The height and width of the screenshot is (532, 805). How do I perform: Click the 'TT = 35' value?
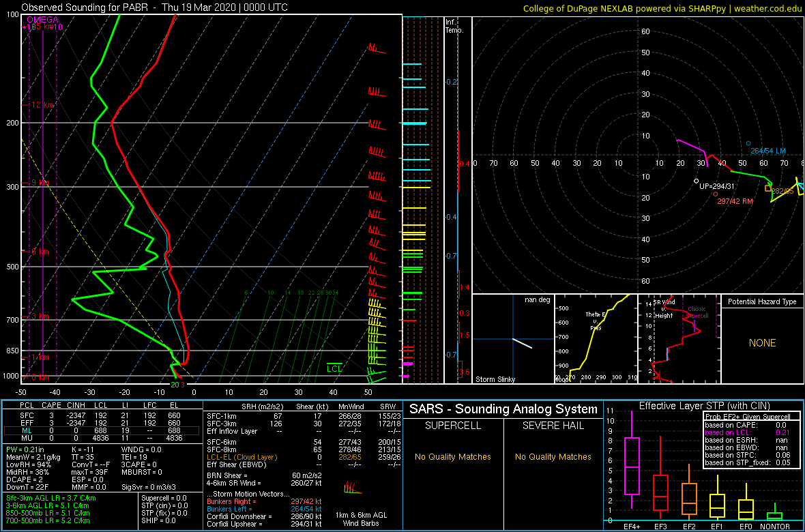(83, 457)
